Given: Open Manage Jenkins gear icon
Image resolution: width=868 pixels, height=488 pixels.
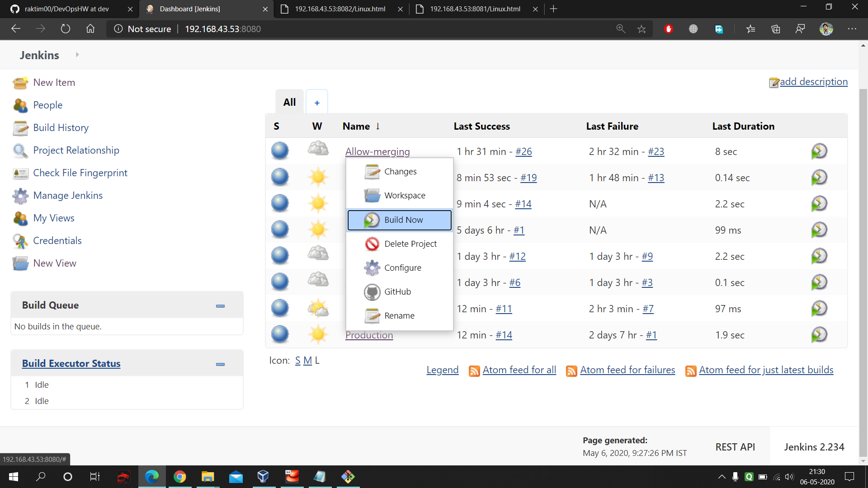Looking at the screenshot, I should [20, 196].
